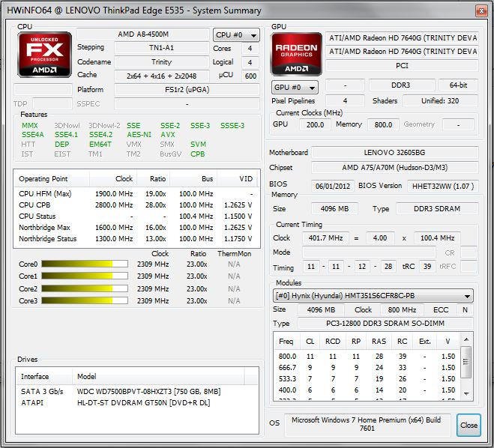Select the 400.0 frequency timing row
The image size is (494, 448).
(367, 390)
